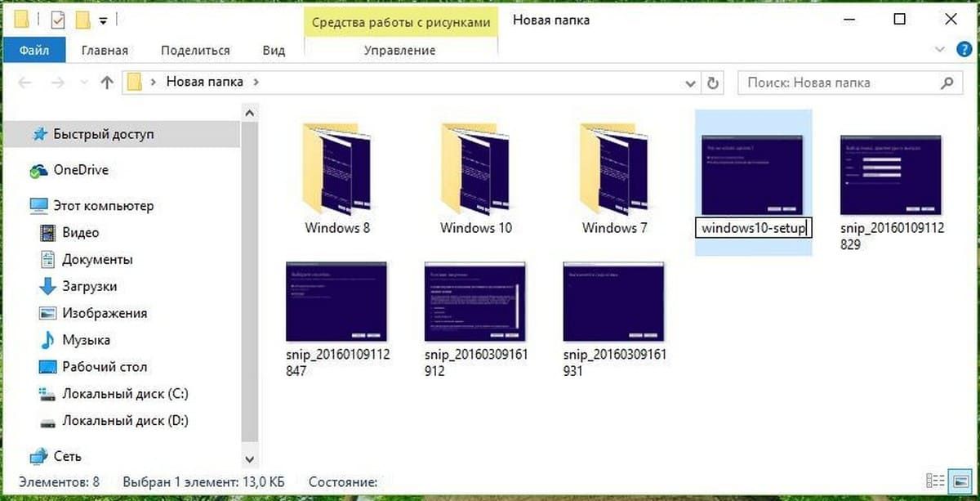Expand the ribbon with the chevron
Screen dimensions: 980x501
[942, 50]
